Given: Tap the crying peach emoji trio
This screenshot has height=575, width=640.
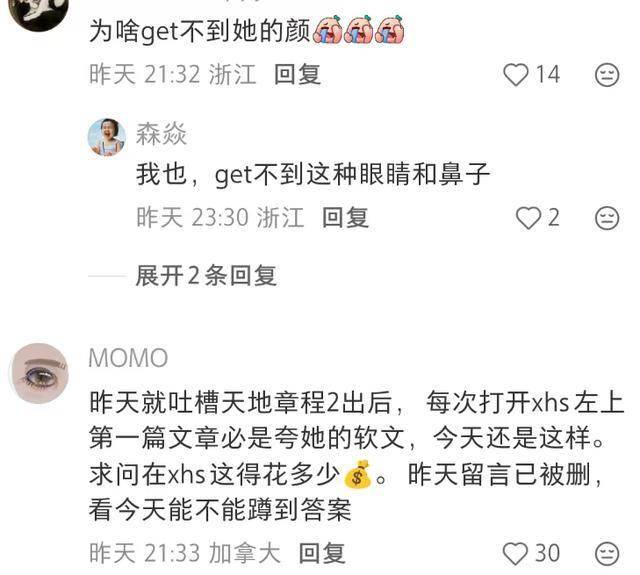Looking at the screenshot, I should pos(358,29).
